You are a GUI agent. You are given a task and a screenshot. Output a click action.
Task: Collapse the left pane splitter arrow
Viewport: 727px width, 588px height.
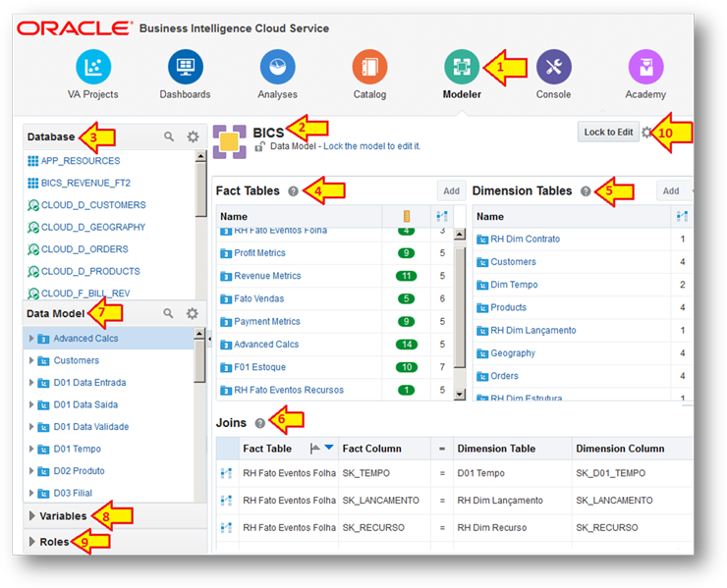pyautogui.click(x=209, y=339)
